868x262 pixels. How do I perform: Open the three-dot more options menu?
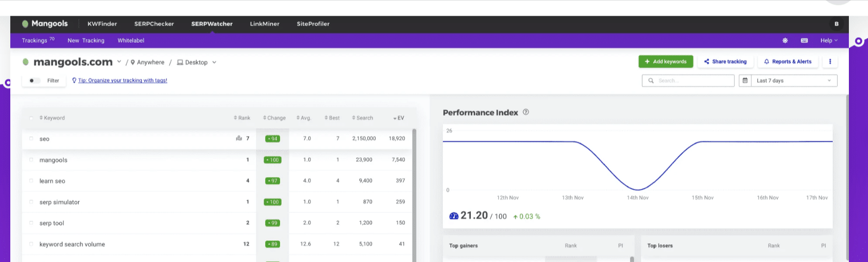(x=830, y=62)
